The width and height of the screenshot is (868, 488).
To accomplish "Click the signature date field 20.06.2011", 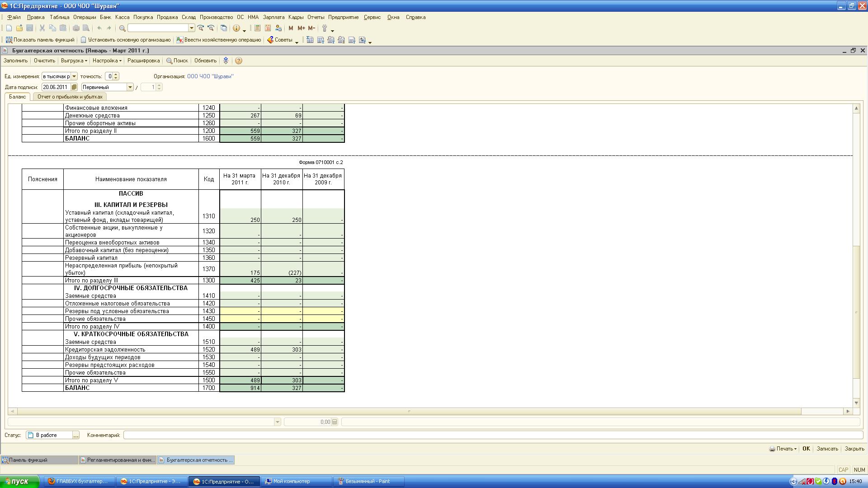I will point(56,87).
